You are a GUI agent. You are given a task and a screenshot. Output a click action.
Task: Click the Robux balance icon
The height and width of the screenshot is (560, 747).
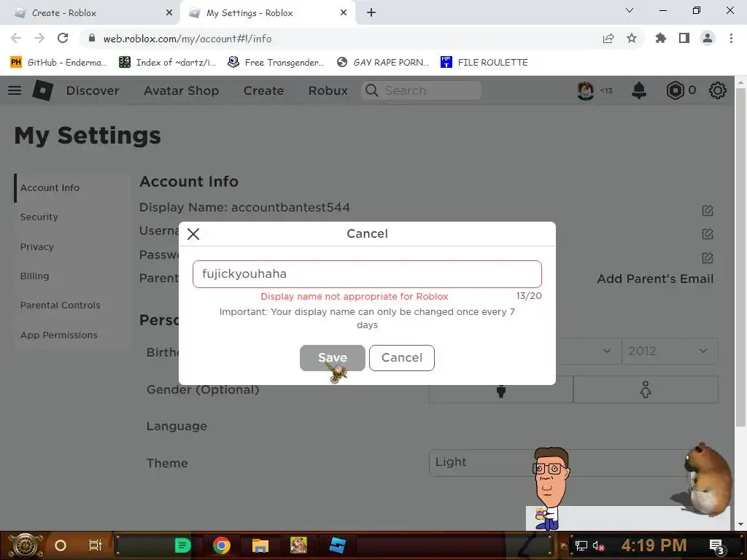point(675,90)
